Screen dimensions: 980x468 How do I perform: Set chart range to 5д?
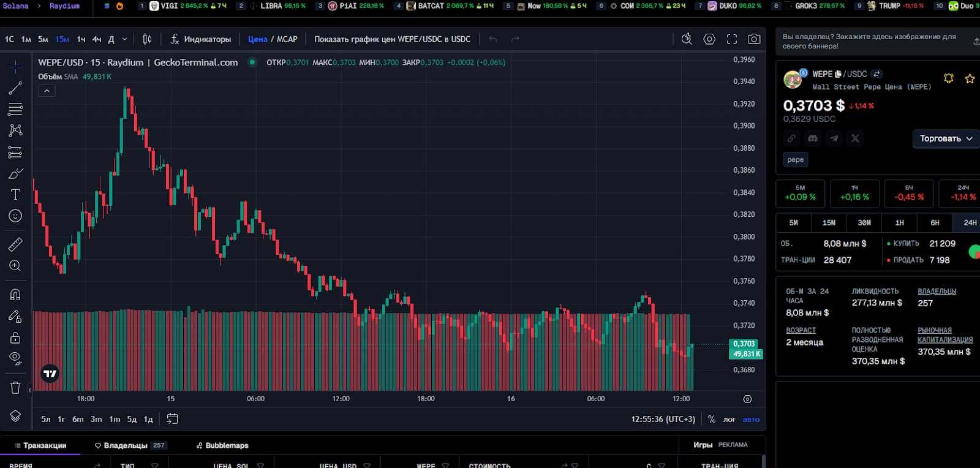pyautogui.click(x=132, y=420)
